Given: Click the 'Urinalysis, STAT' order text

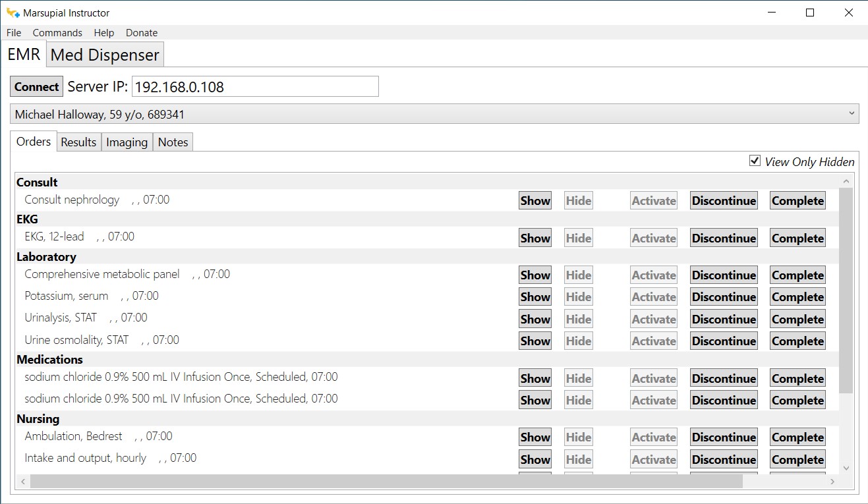Looking at the screenshot, I should (61, 317).
